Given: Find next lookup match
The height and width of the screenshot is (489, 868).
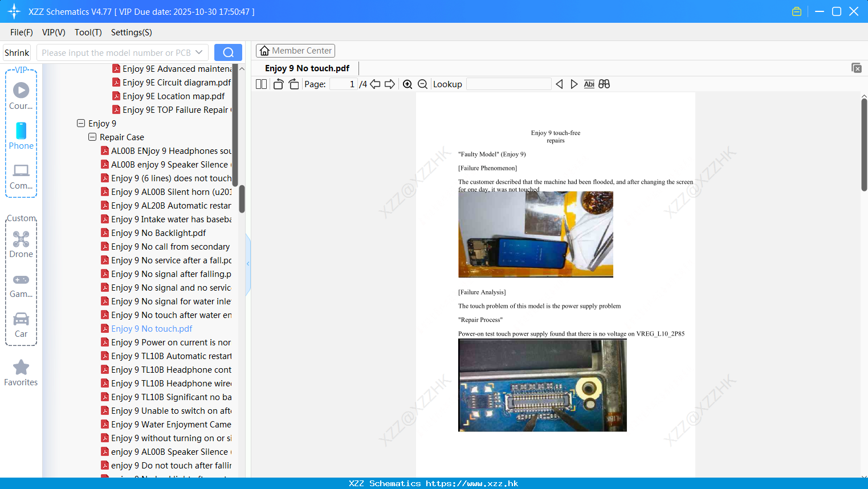Looking at the screenshot, I should (x=574, y=84).
